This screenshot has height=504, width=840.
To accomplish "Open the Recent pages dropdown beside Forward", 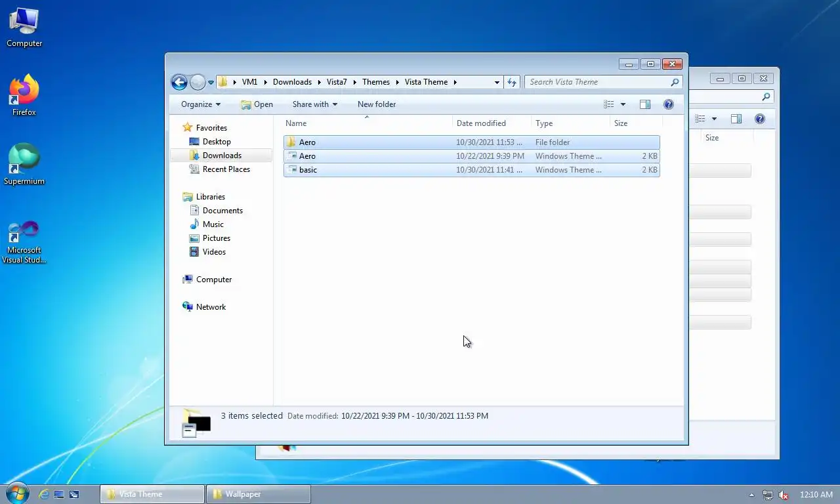I will (211, 83).
